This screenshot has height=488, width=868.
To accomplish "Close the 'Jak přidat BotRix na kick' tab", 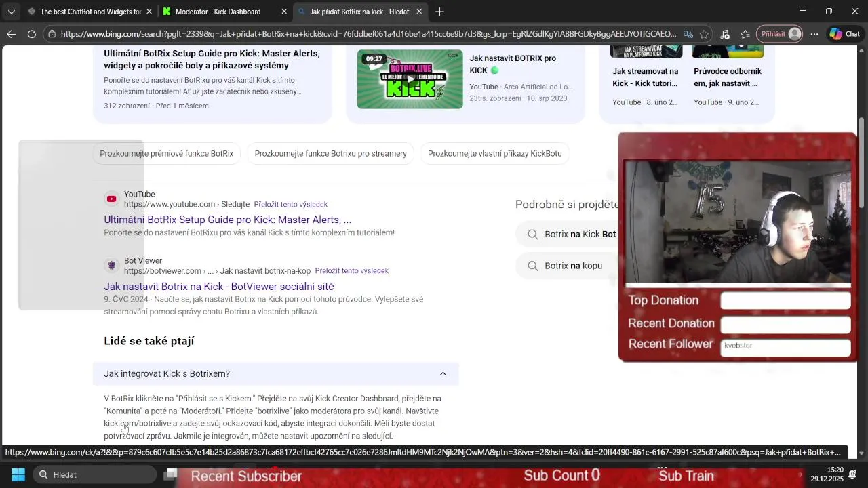I will pos(419,12).
